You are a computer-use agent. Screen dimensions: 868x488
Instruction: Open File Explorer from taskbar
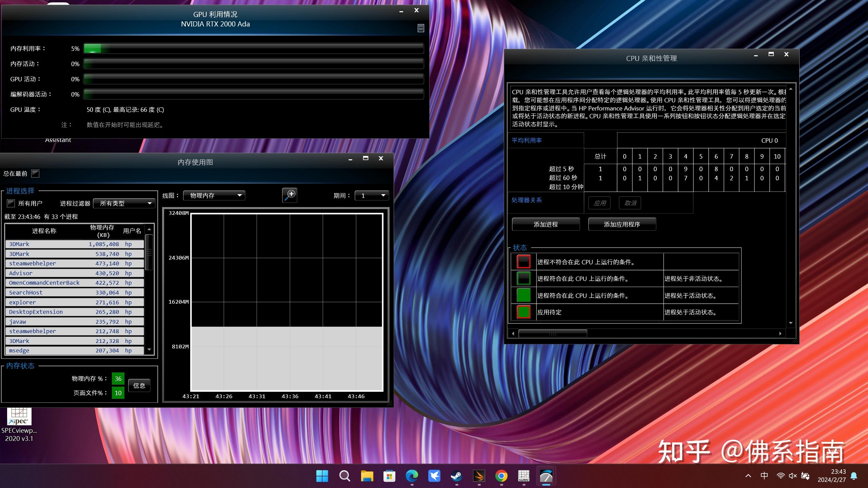367,476
